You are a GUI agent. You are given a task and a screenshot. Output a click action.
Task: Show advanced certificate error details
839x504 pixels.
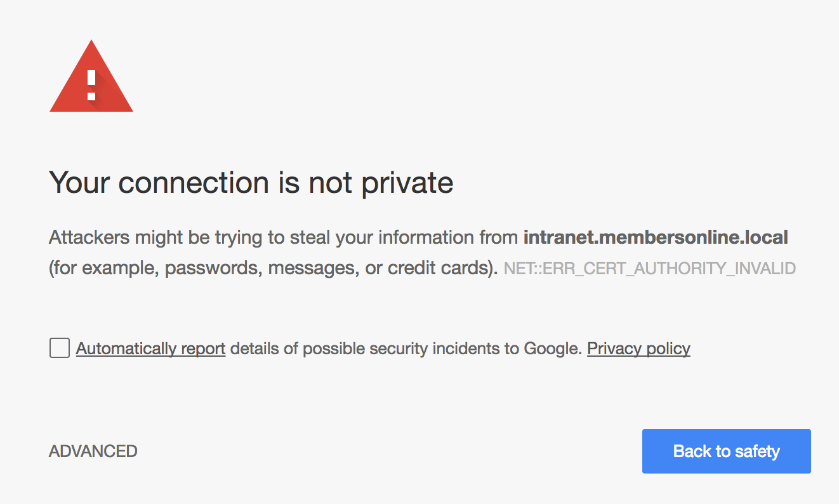[x=93, y=451]
